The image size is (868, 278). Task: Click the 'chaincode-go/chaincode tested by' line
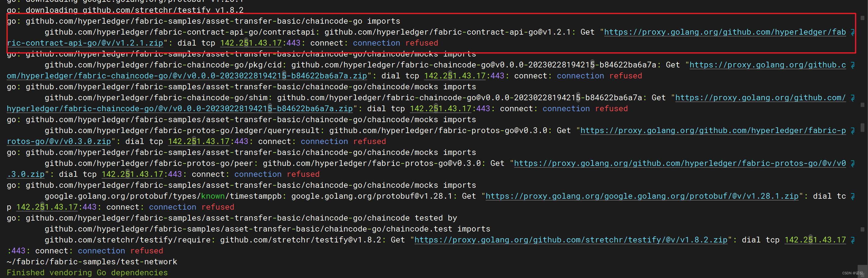click(x=232, y=218)
